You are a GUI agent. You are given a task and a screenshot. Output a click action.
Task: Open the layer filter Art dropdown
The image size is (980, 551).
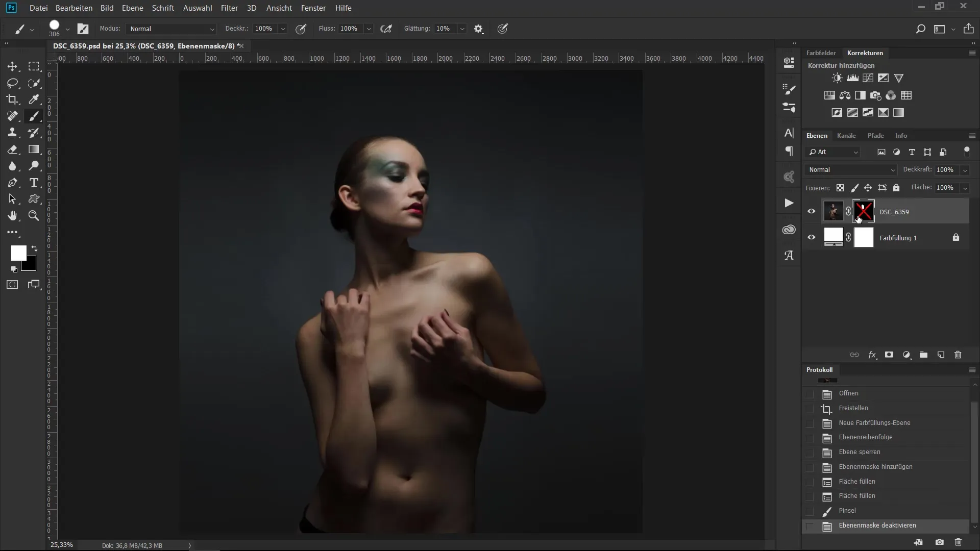(834, 152)
